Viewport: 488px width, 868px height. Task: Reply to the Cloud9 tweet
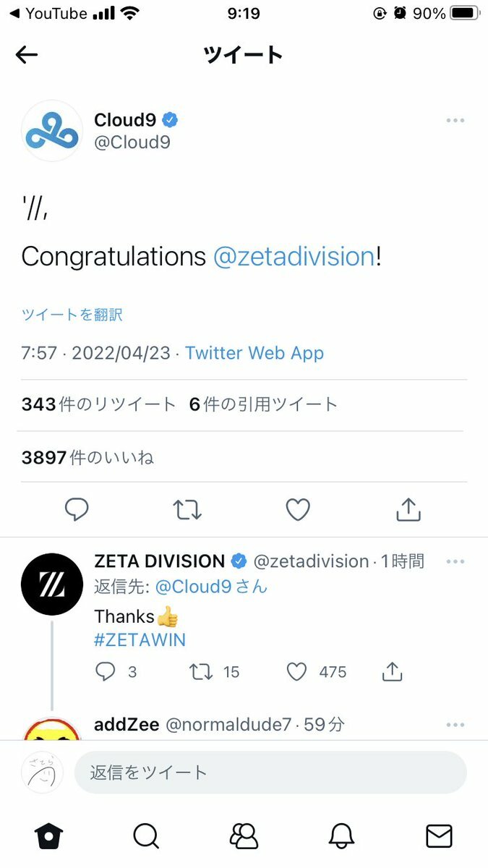[77, 510]
